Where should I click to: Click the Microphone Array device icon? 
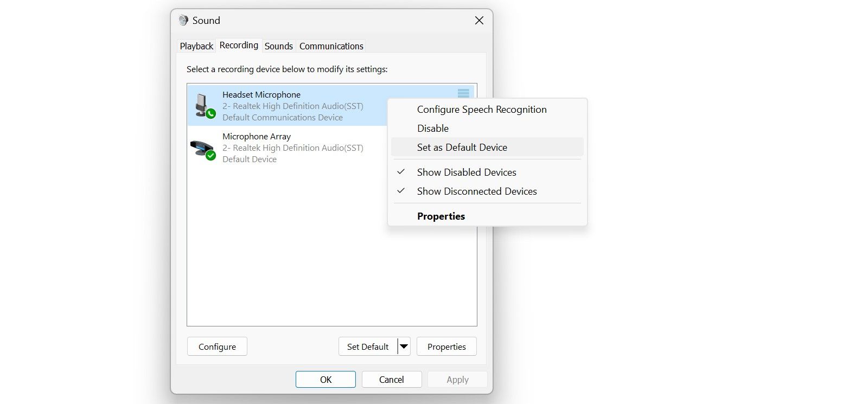pos(203,148)
